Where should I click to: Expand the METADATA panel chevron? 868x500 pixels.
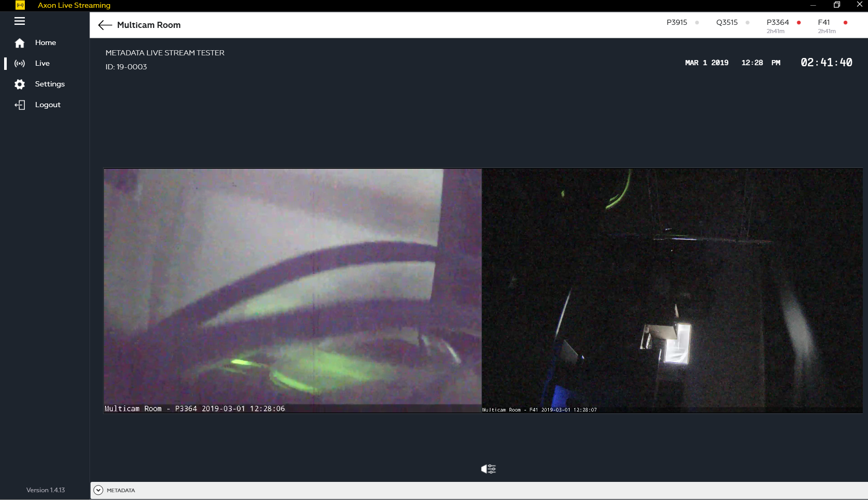tap(98, 490)
